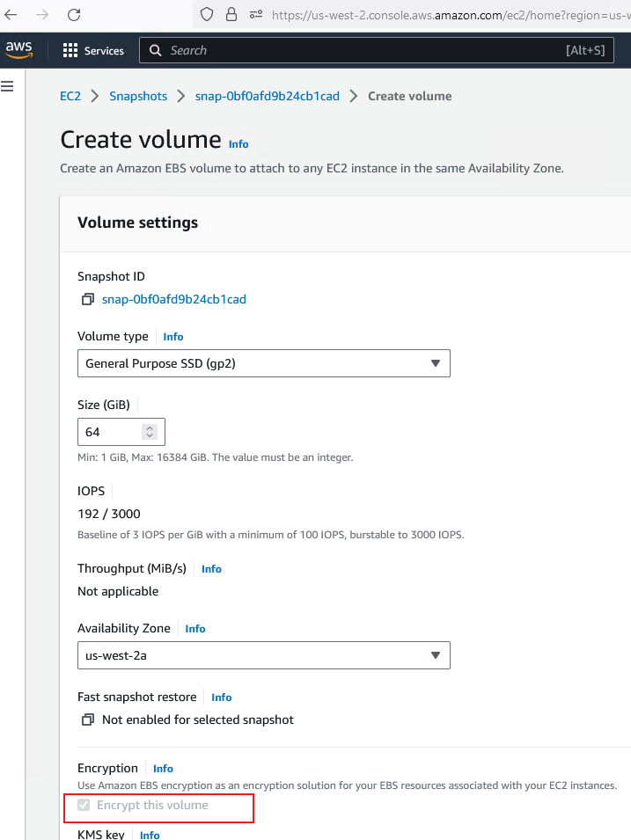Toggle the Encrypt this volume checkbox
This screenshot has height=840, width=631.
[x=84, y=805]
